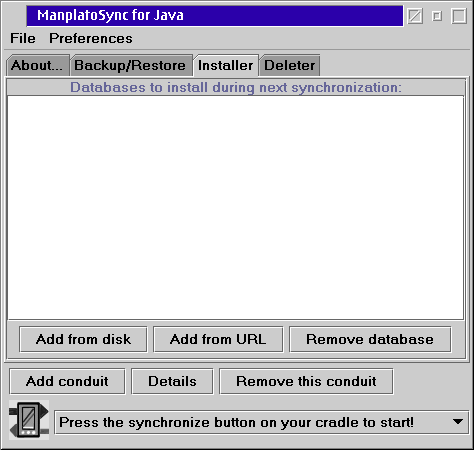Image resolution: width=474 pixels, height=450 pixels.
Task: Switch to the About... tab
Action: click(37, 65)
